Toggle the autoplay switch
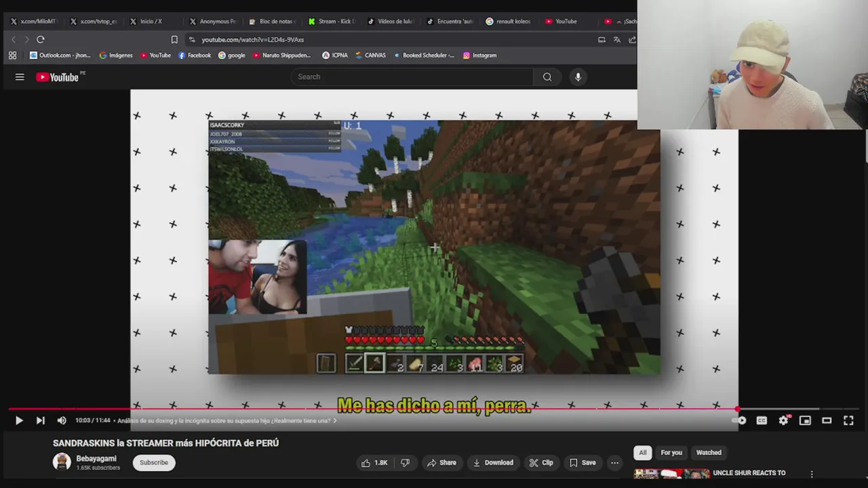868x488 pixels. [741, 421]
